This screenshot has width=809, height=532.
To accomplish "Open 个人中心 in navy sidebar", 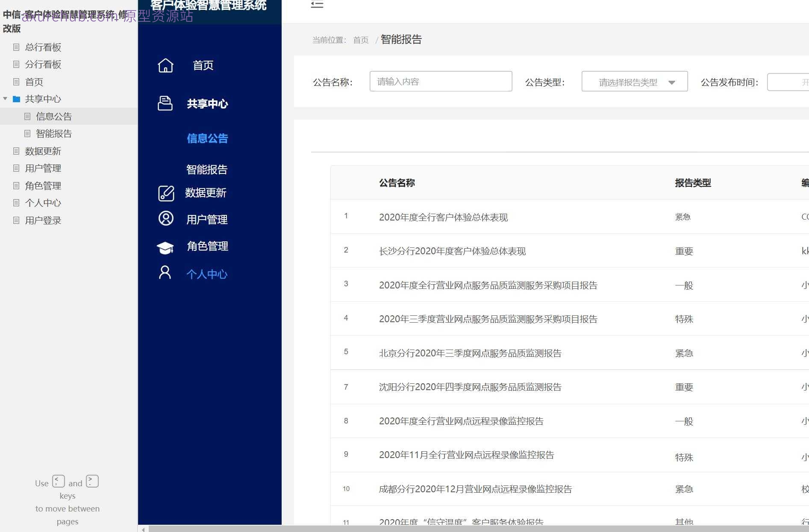I will 207,274.
